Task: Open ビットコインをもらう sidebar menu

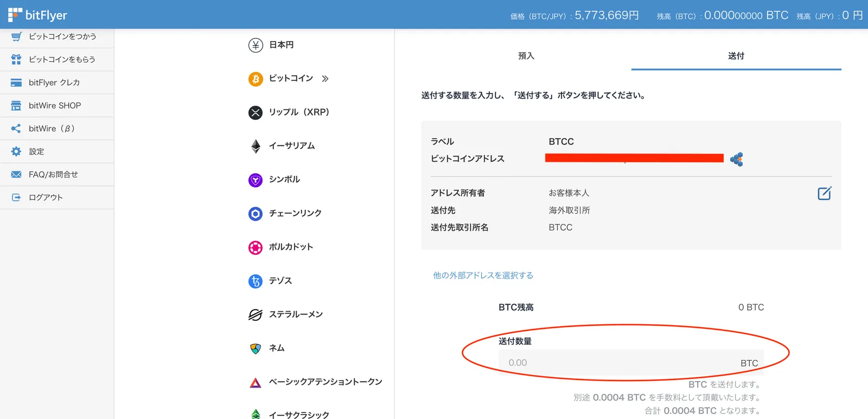Action: click(x=57, y=59)
